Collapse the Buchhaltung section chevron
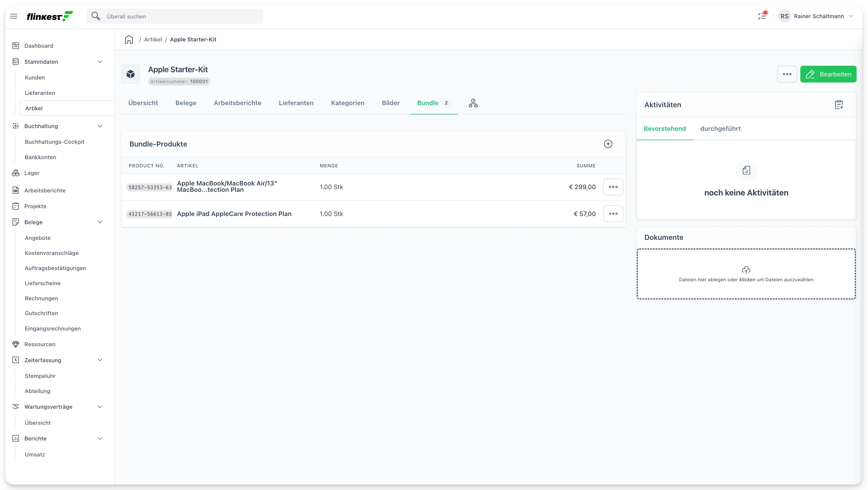 coord(100,126)
